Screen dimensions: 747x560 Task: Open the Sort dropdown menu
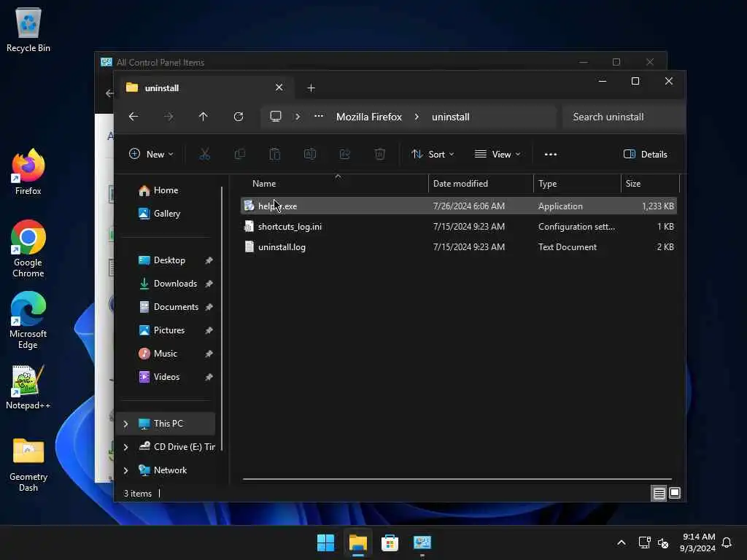point(433,155)
